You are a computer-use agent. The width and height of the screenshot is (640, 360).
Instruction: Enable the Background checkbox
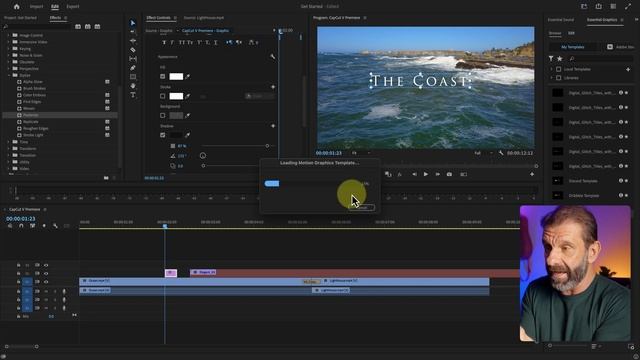(x=162, y=116)
